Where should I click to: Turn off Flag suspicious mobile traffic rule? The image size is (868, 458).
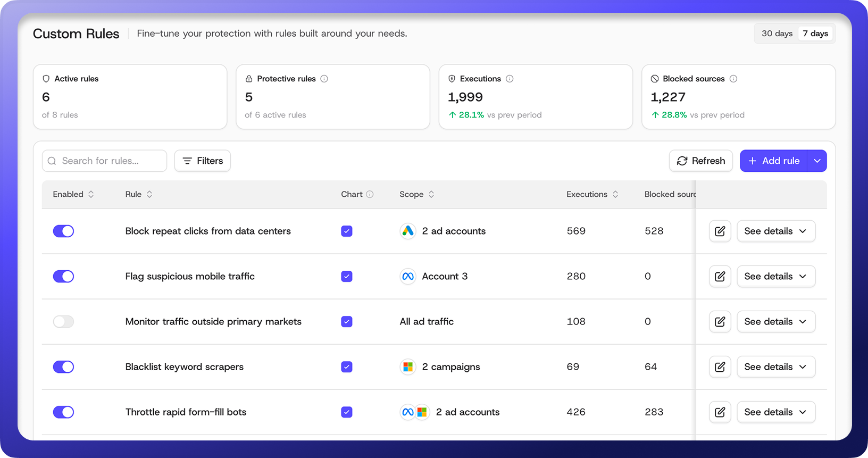pos(63,276)
